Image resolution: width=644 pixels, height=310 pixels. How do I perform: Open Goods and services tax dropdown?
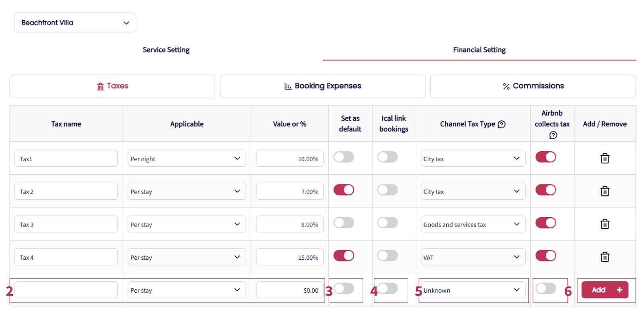coord(473,225)
